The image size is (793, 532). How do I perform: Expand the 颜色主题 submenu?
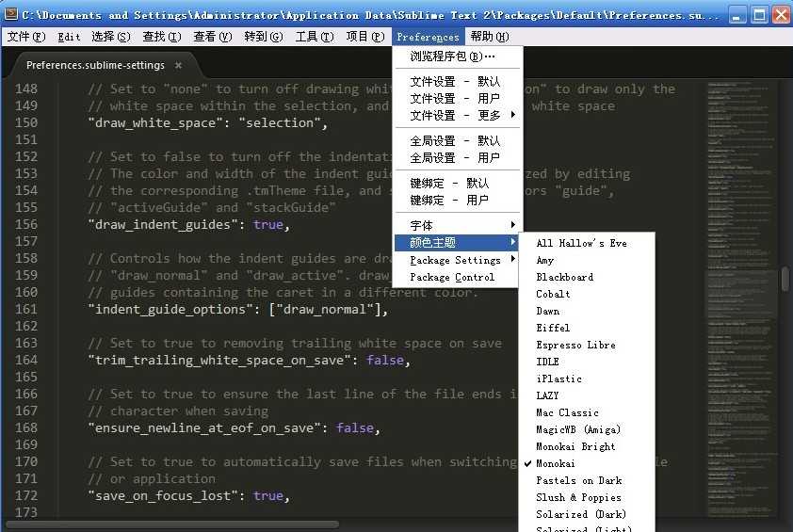[x=457, y=243]
